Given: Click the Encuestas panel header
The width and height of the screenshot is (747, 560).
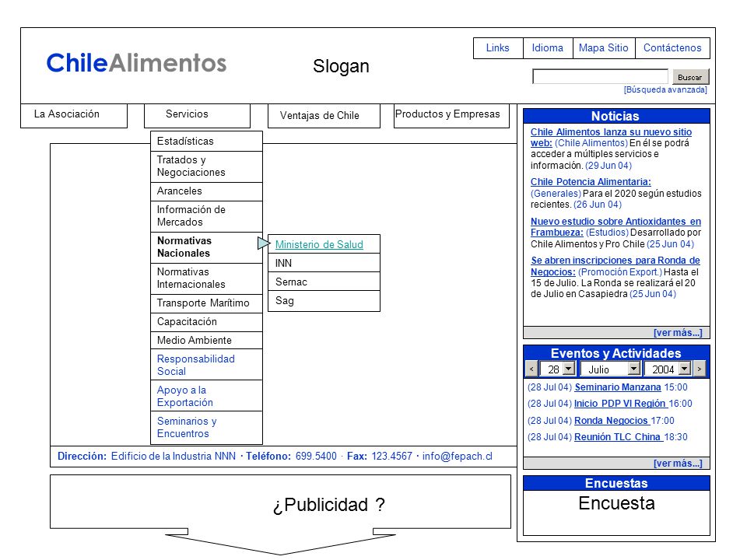Looking at the screenshot, I should click(616, 483).
